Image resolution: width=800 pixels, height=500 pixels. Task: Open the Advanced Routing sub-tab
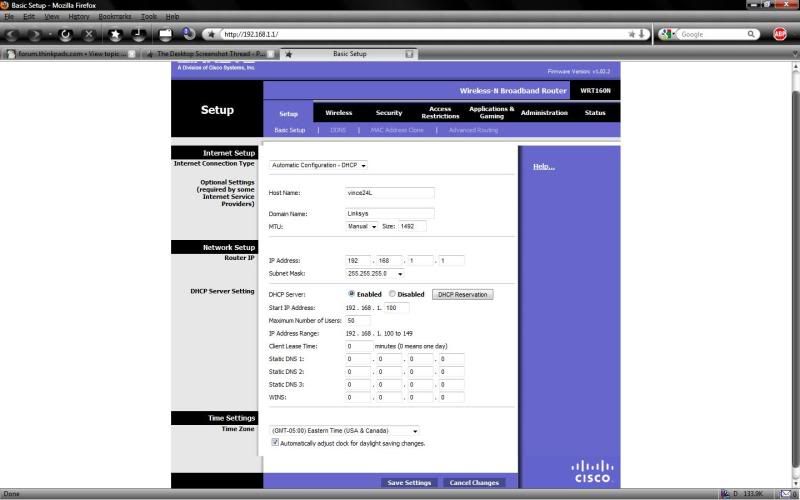[473, 130]
